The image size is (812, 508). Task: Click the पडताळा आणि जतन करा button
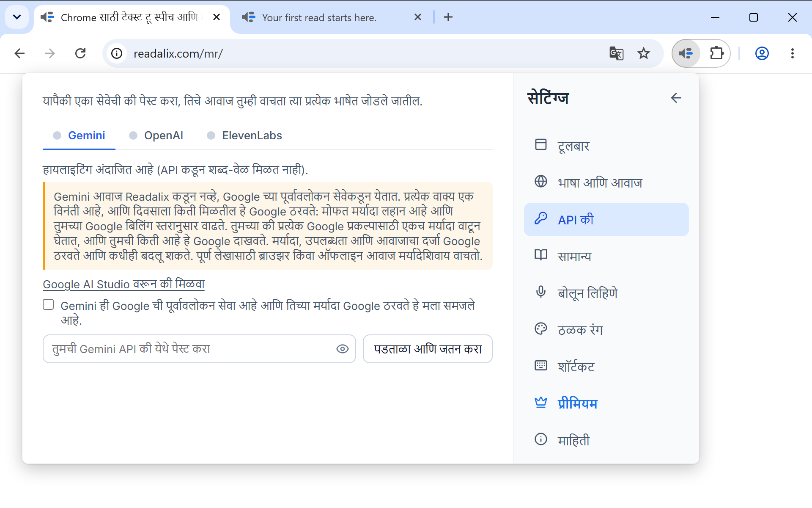[428, 349]
